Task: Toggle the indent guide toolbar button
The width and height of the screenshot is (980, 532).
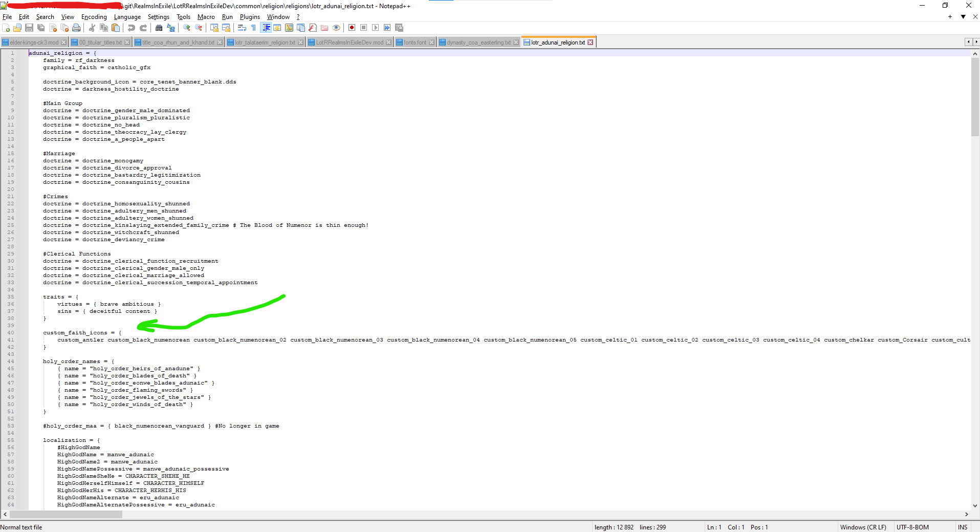Action: pos(266,28)
